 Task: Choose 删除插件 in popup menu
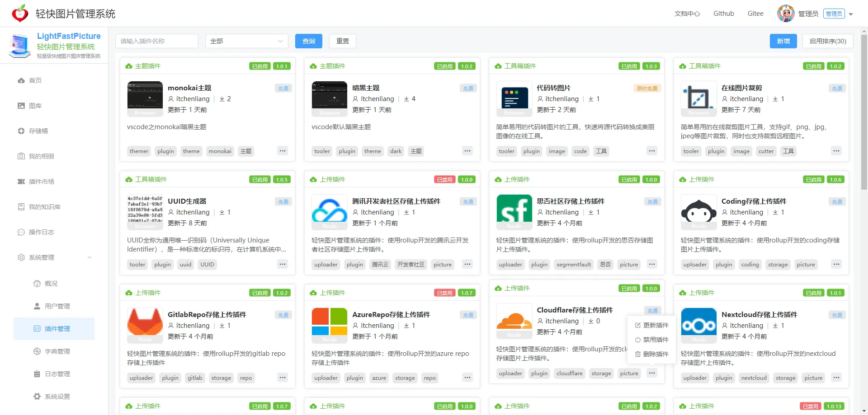coord(651,354)
